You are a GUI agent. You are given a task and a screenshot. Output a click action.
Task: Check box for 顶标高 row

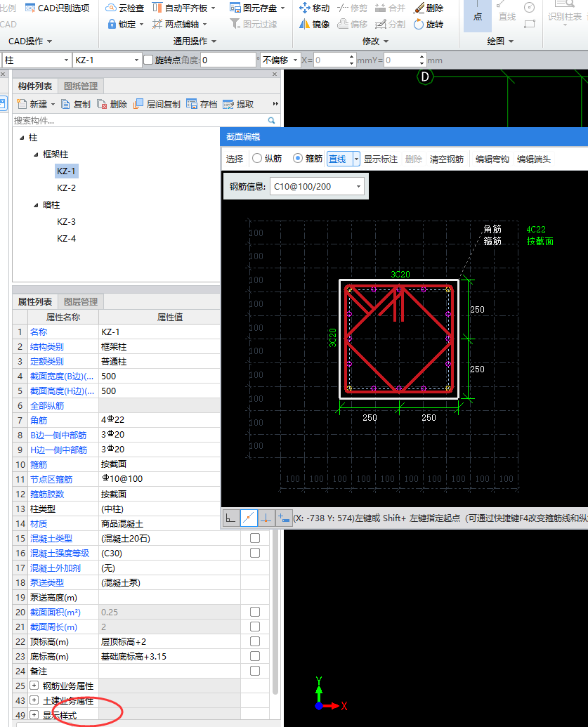pos(254,642)
